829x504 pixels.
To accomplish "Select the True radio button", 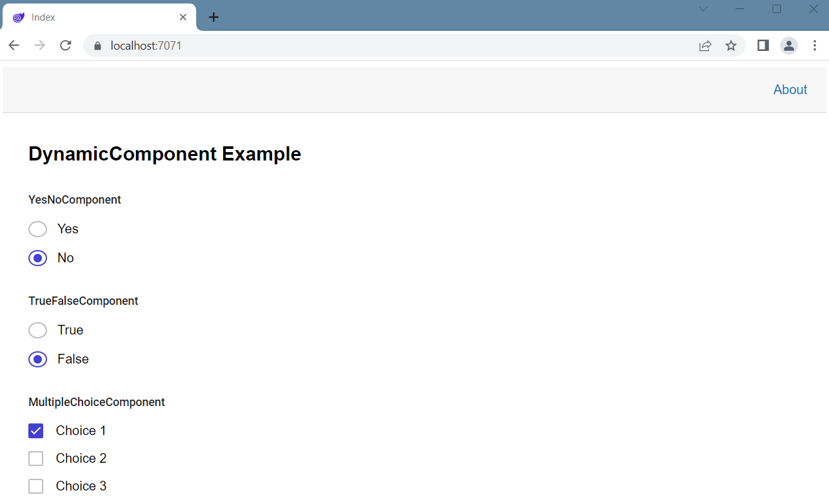I will [37, 330].
